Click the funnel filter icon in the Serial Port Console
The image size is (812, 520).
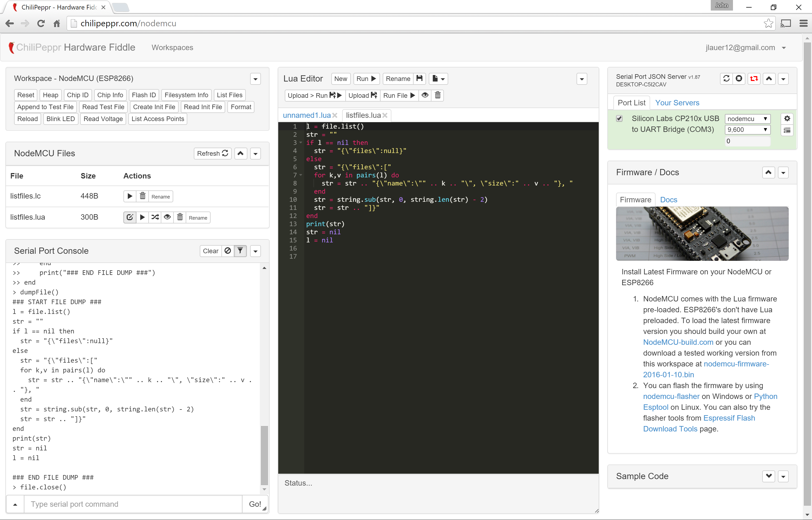click(x=240, y=251)
